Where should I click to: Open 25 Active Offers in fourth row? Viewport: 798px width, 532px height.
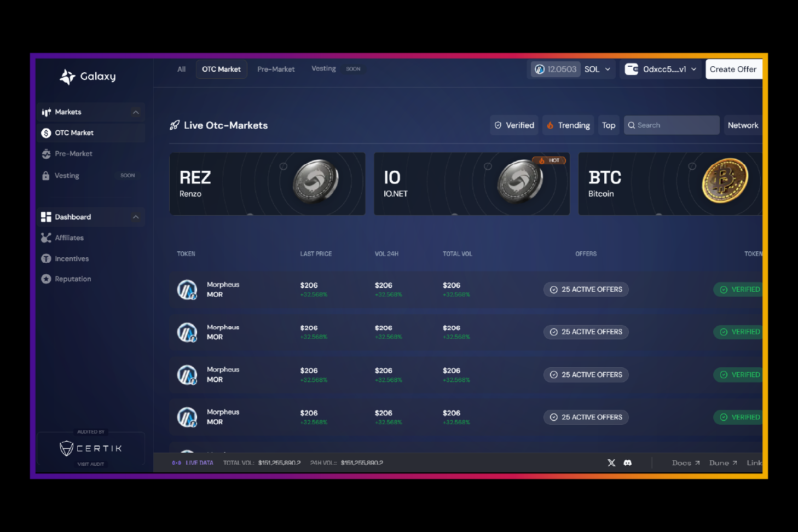point(586,417)
